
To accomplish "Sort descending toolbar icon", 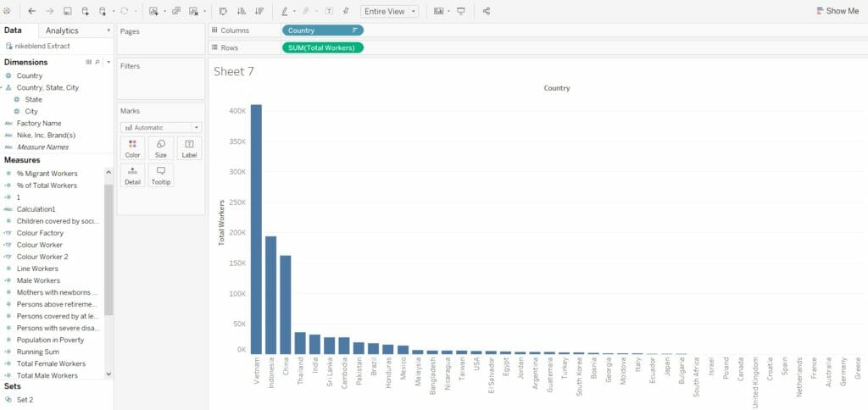I will (259, 11).
